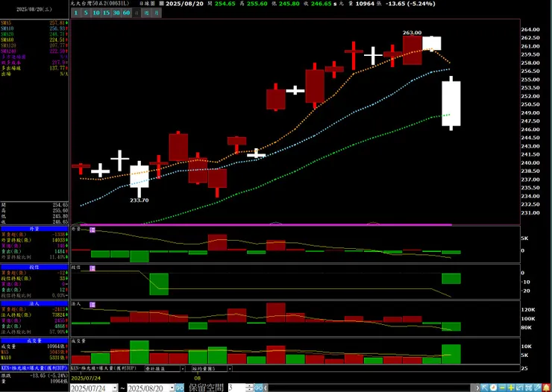The image size is (552, 392).
Task: Adjust the 保留空間 spinner arrows
Action: (x=250, y=388)
